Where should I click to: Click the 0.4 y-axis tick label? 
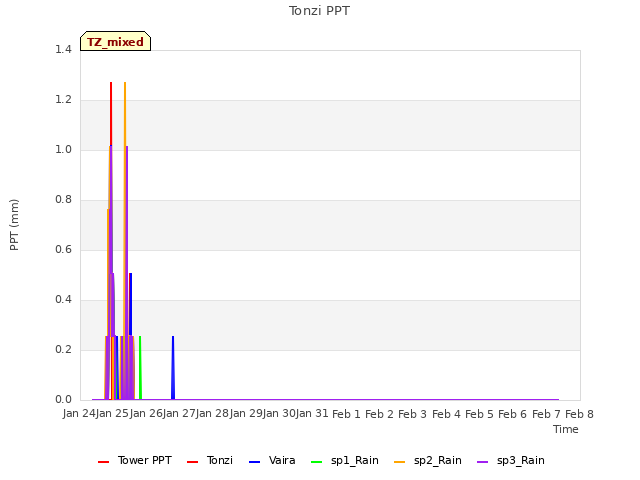(63, 300)
